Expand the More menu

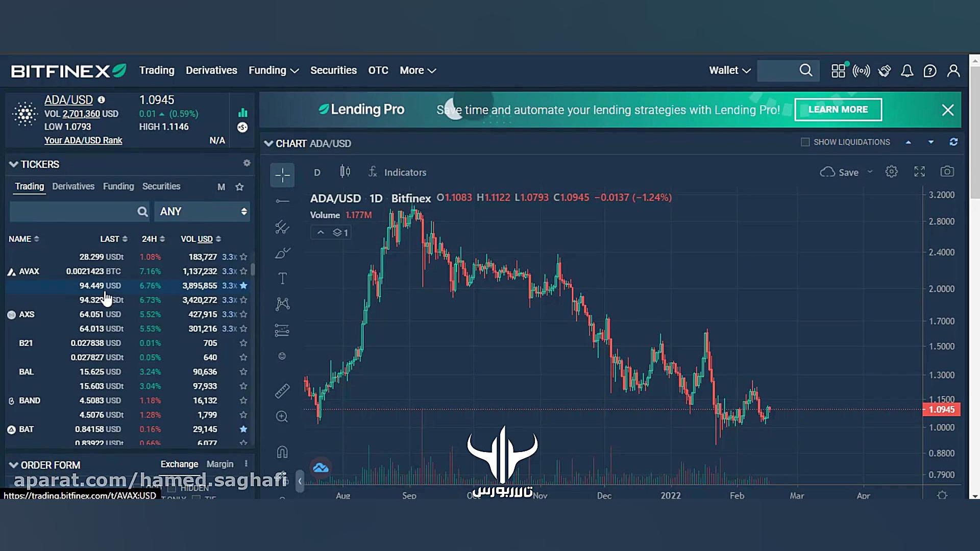(x=418, y=70)
